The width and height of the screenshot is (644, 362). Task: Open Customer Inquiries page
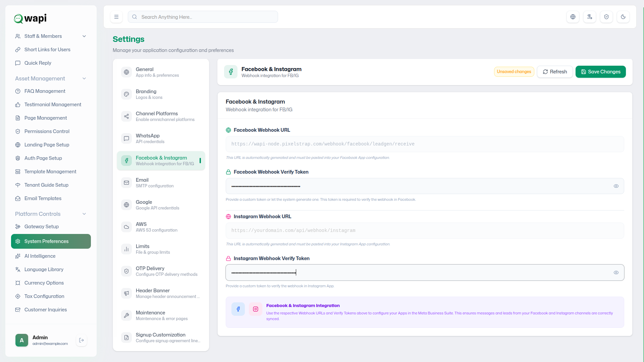pos(51,310)
